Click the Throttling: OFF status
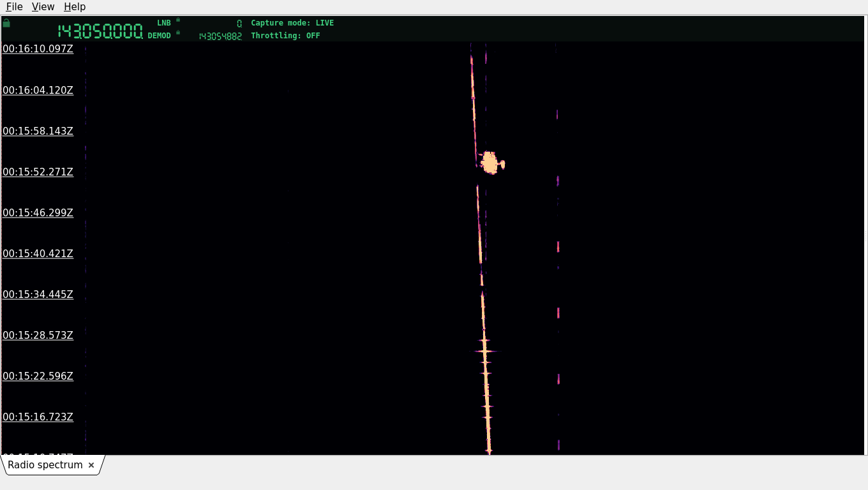 (x=285, y=36)
